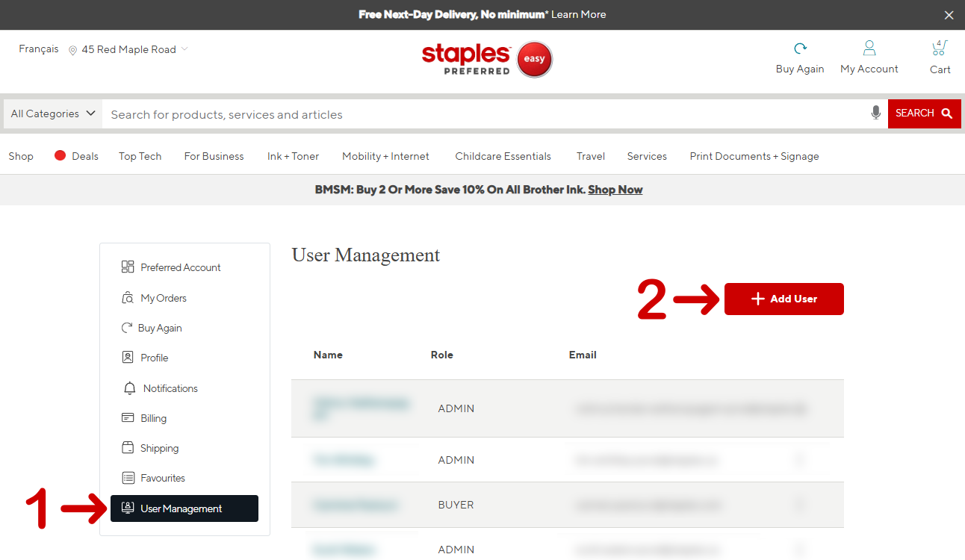This screenshot has width=965, height=560.
Task: Focus the product search input field
Action: [485, 114]
